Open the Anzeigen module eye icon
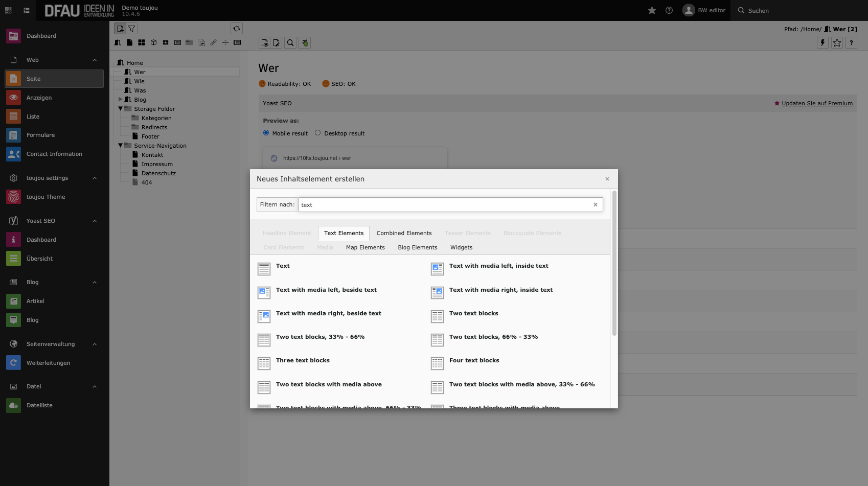This screenshot has height=486, width=868. [x=14, y=98]
